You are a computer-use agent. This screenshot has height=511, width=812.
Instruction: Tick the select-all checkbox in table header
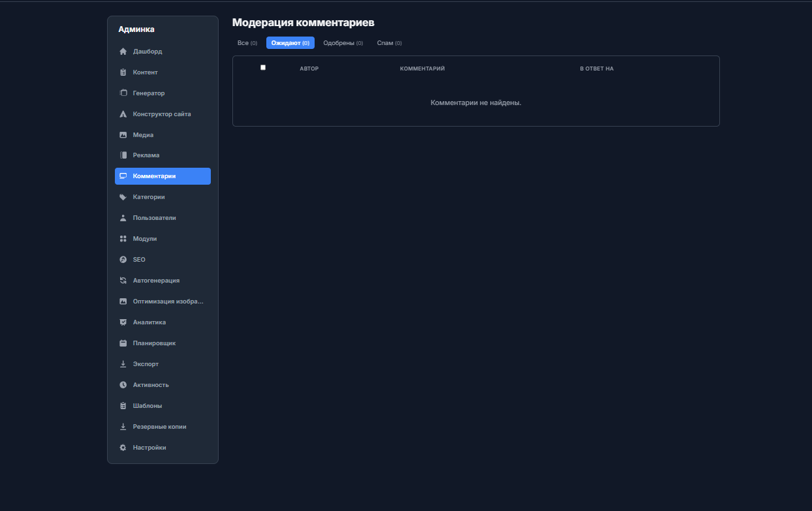(x=263, y=67)
